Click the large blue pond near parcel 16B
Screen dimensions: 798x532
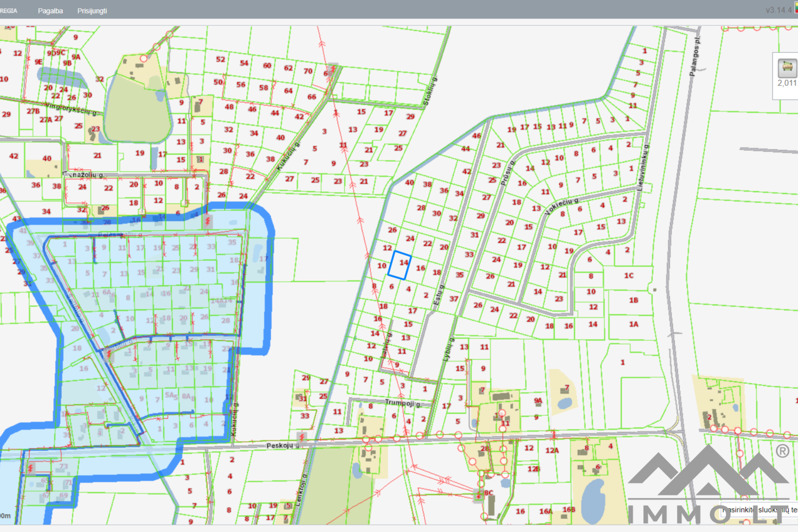pyautogui.click(x=593, y=502)
